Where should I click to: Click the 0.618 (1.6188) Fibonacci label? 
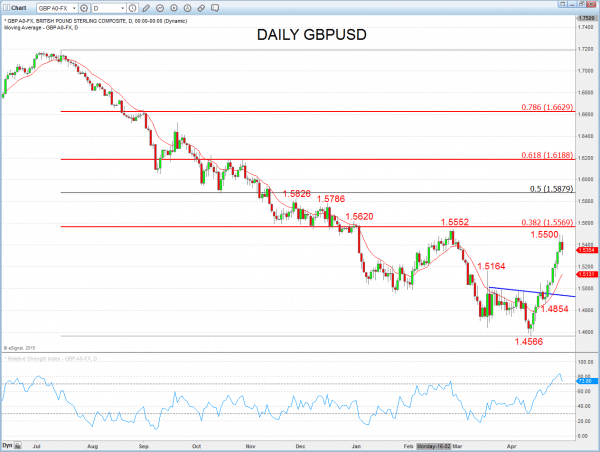[547, 155]
